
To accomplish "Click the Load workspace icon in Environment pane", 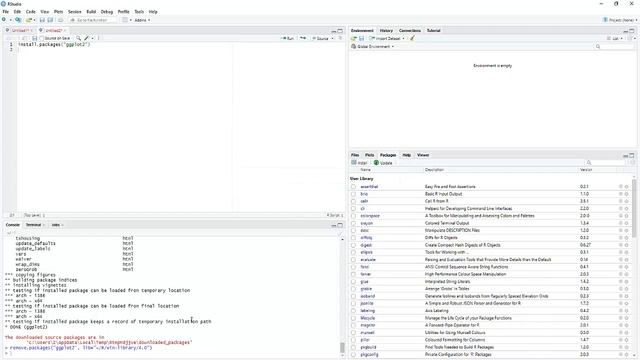I will pos(354,38).
